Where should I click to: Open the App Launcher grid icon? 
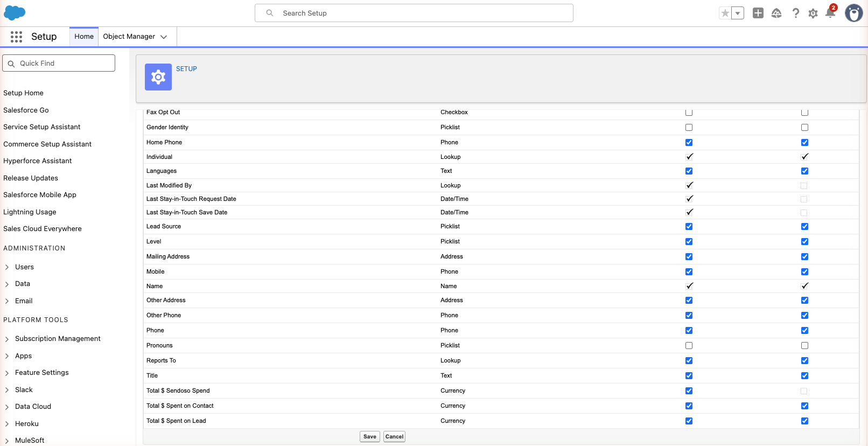click(x=17, y=37)
